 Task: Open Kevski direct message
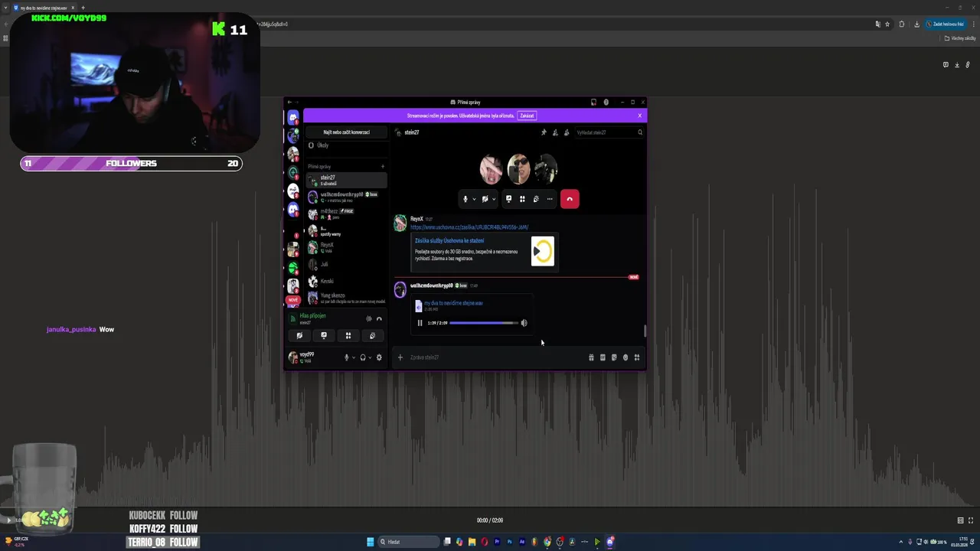tap(346, 281)
